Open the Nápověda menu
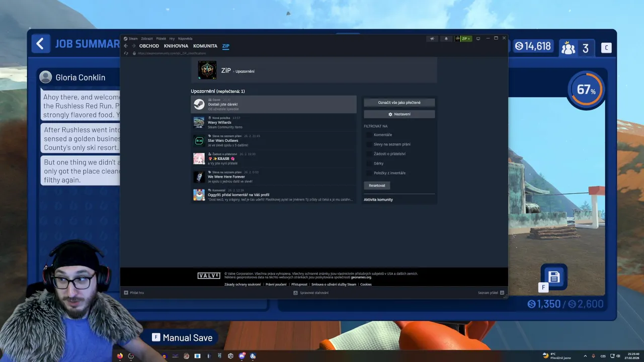The width and height of the screenshot is (644, 362). click(x=185, y=39)
